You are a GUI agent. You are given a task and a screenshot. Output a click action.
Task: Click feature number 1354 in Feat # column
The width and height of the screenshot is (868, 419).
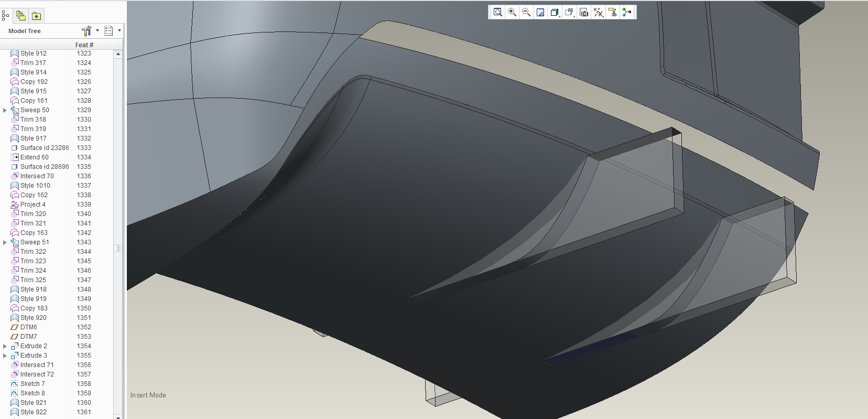84,346
